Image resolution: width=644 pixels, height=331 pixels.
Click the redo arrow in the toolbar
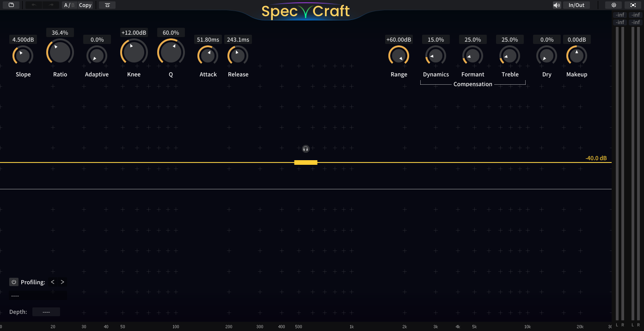coord(51,5)
